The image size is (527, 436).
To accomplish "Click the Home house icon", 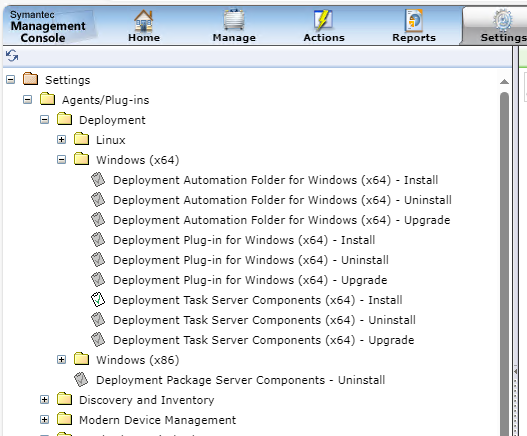I will click(x=144, y=20).
